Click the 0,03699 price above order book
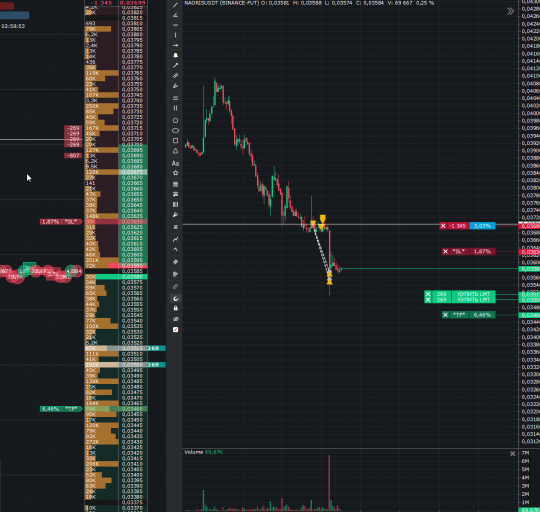540x512 pixels. point(133,3)
